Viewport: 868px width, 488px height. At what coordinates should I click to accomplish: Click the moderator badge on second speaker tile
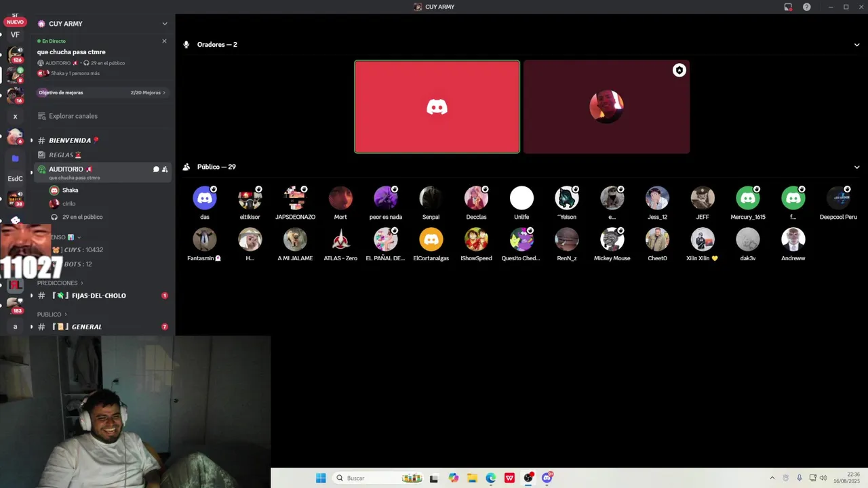point(679,70)
